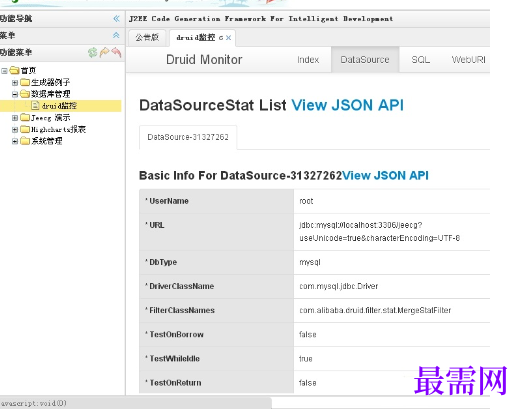Click the red undo arrow icon
This screenshot has width=526, height=412.
click(116, 52)
